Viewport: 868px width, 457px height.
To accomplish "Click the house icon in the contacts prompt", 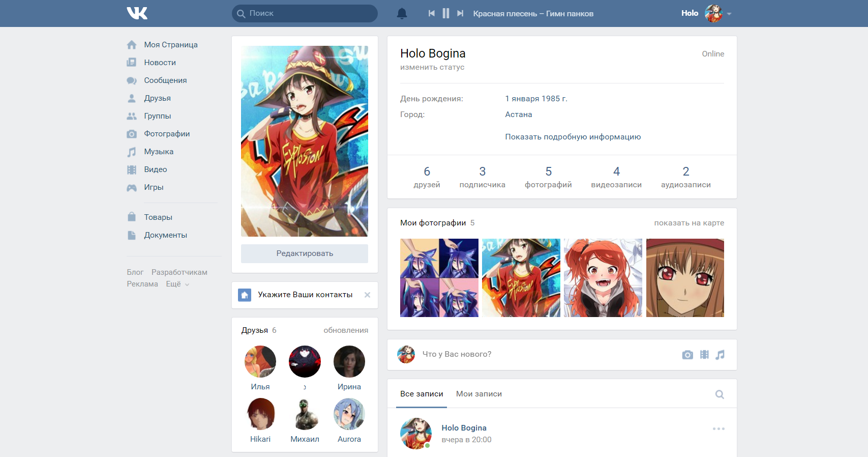I will pos(245,295).
